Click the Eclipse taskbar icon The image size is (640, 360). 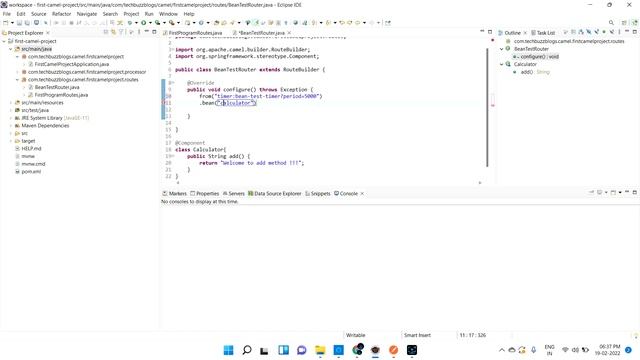click(375, 350)
